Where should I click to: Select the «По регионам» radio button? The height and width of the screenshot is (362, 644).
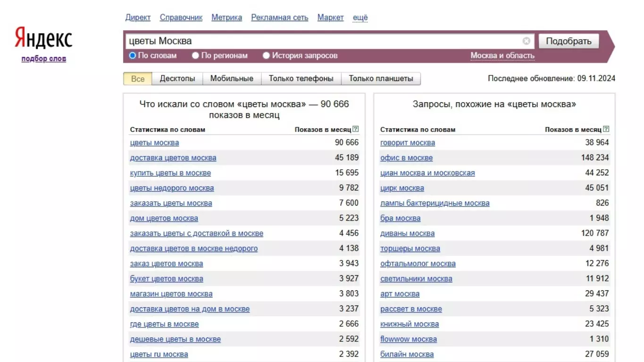pyautogui.click(x=195, y=56)
